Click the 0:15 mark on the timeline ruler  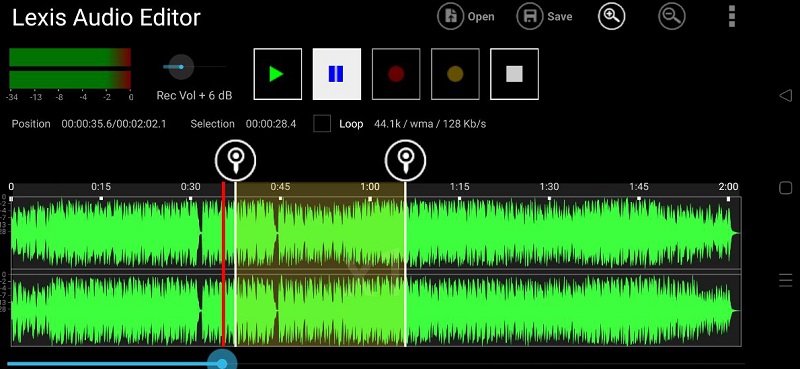pyautogui.click(x=101, y=187)
